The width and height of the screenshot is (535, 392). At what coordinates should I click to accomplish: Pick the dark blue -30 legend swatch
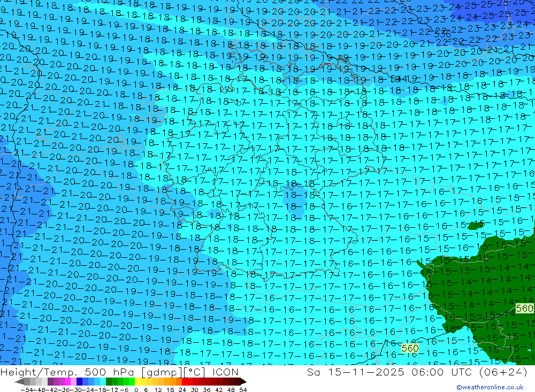click(79, 381)
